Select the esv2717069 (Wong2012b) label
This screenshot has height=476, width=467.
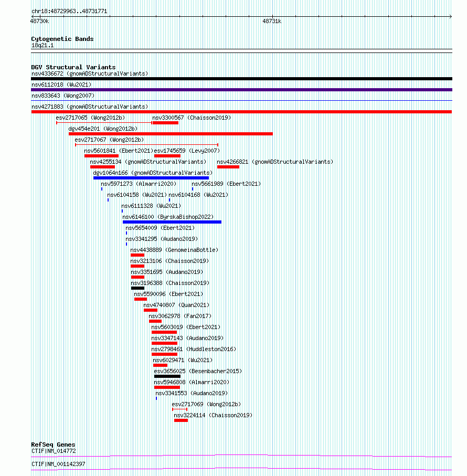click(x=206, y=404)
